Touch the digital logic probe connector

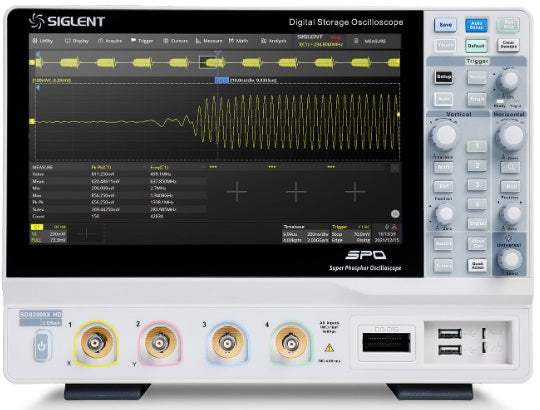(386, 343)
